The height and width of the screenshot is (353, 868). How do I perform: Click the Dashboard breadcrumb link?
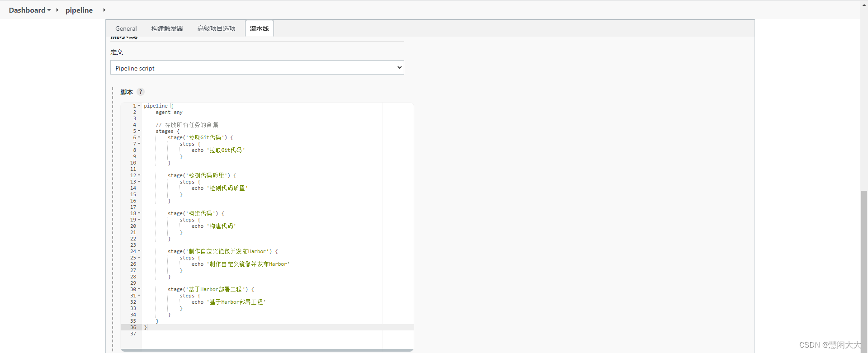(x=27, y=10)
